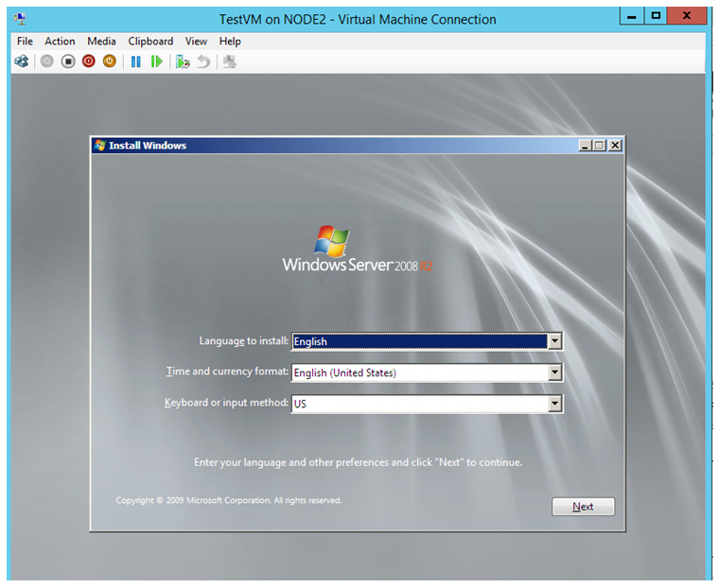Click the Next button in the installer
Screen dimensions: 719x588
[583, 507]
